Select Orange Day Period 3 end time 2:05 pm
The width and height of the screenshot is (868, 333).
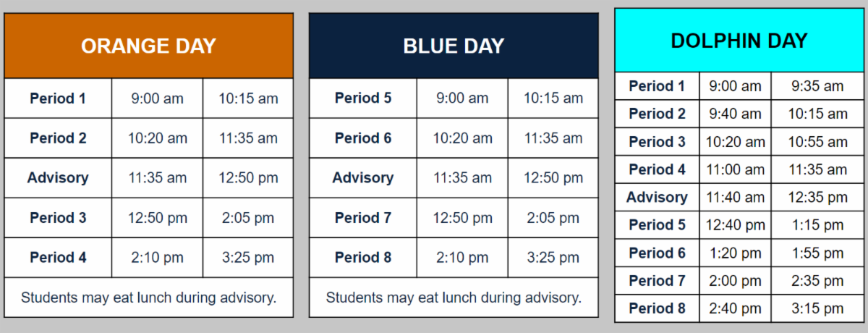248,218
